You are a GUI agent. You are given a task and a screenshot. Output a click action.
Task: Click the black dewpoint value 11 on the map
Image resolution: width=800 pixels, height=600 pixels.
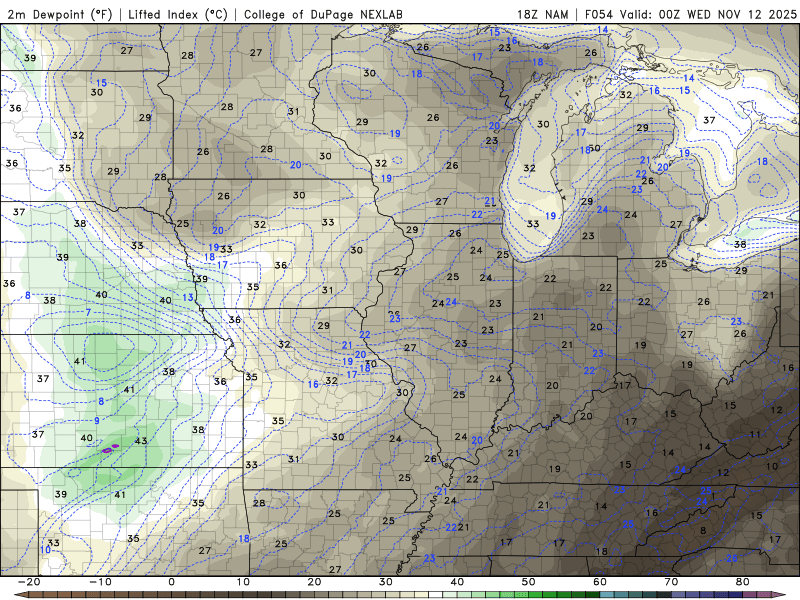click(x=756, y=435)
